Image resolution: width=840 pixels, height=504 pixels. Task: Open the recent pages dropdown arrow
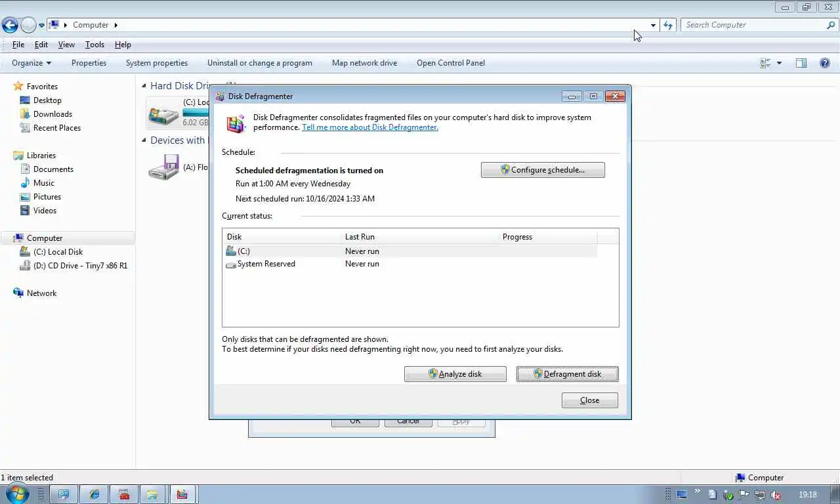click(x=41, y=26)
